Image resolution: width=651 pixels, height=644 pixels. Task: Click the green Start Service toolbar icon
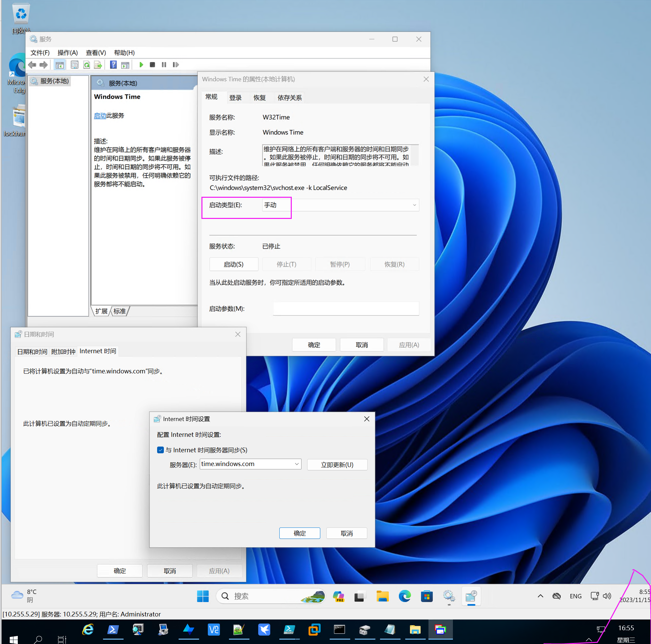coord(141,65)
